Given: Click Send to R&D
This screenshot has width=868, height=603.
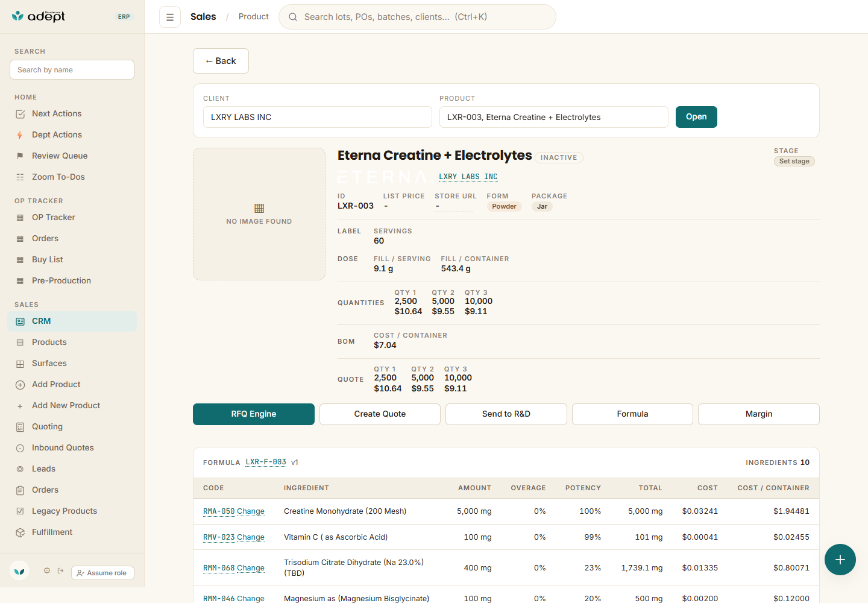Looking at the screenshot, I should 506,414.
